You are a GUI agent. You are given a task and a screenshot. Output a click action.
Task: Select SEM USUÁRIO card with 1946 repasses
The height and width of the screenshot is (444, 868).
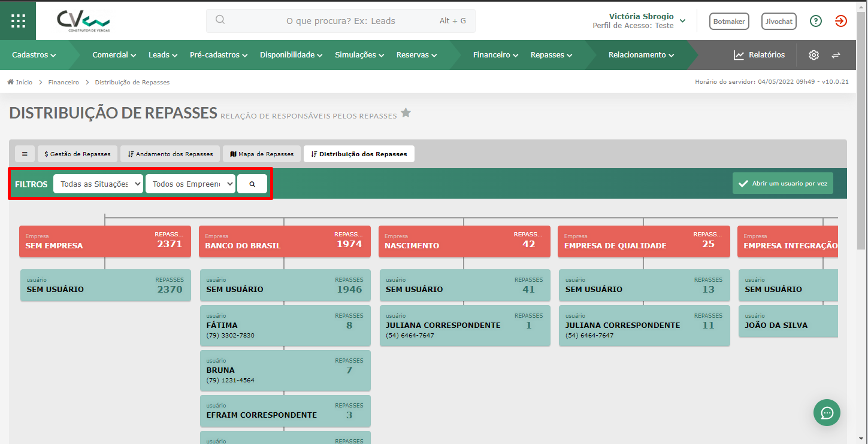tap(285, 285)
